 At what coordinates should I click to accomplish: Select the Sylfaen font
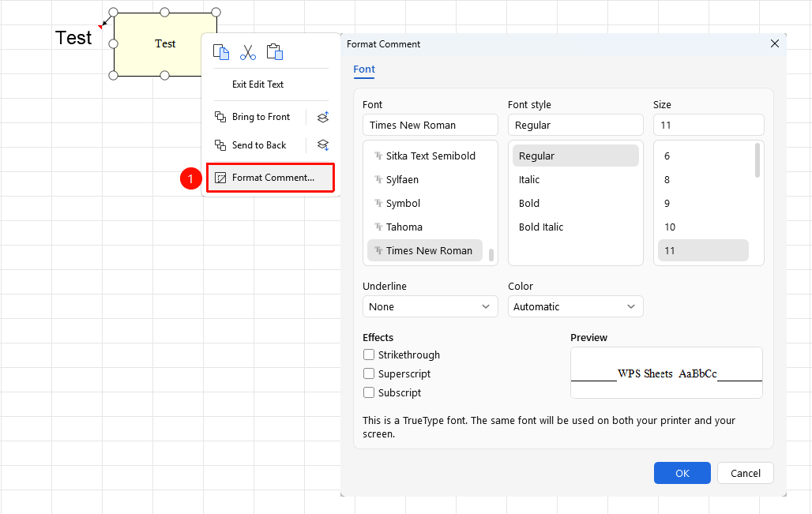(425, 179)
